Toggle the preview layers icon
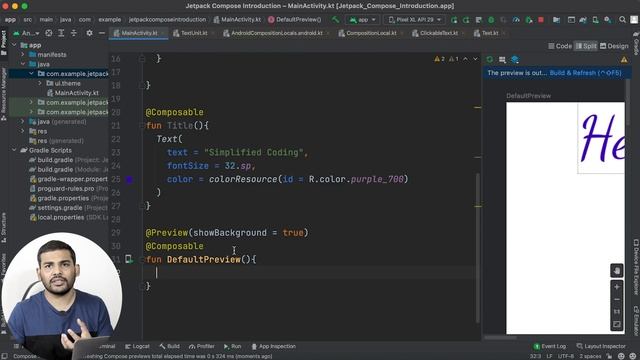 (515, 60)
